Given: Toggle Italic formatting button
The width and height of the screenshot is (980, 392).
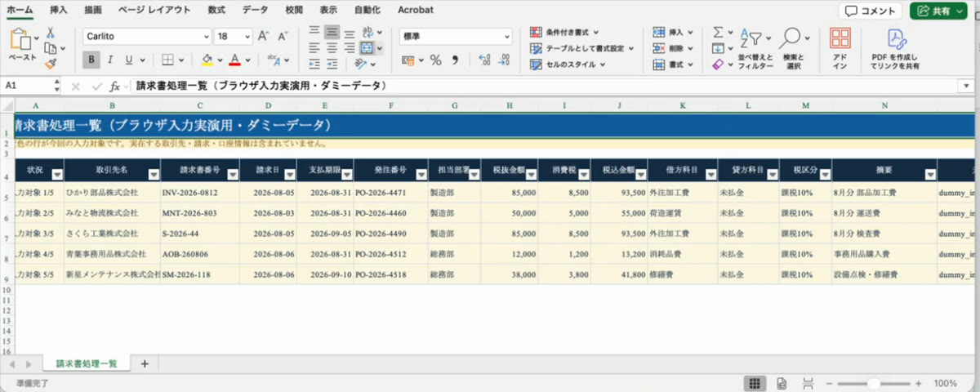Looking at the screenshot, I should click(110, 60).
